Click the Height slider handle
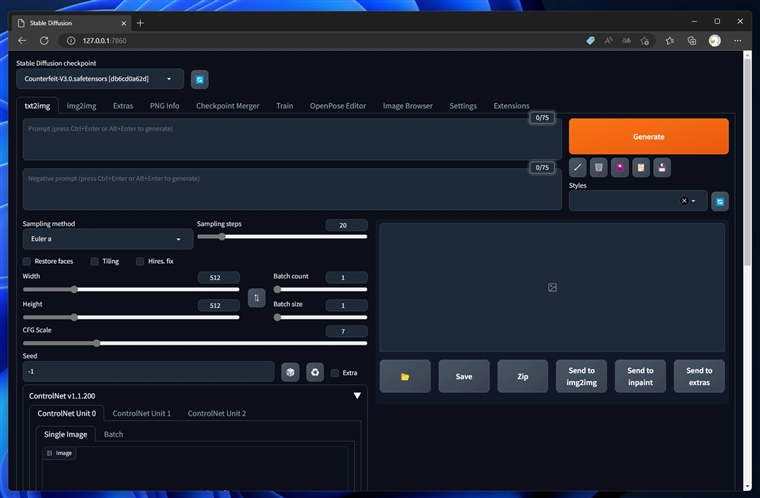This screenshot has height=498, width=760. coord(74,318)
